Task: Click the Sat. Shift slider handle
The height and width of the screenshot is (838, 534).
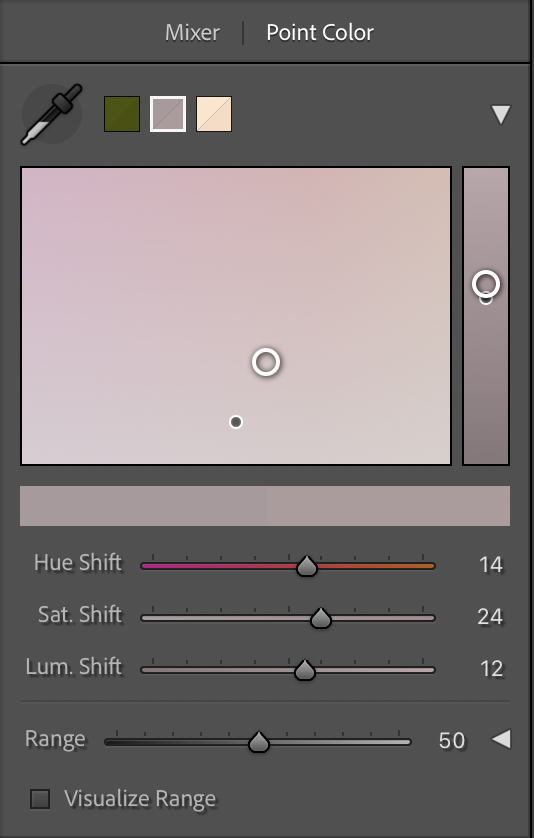Action: 321,618
